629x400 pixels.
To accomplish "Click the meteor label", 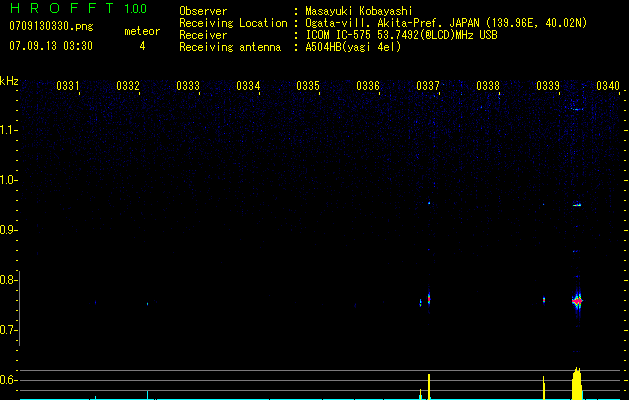I will point(142,31).
